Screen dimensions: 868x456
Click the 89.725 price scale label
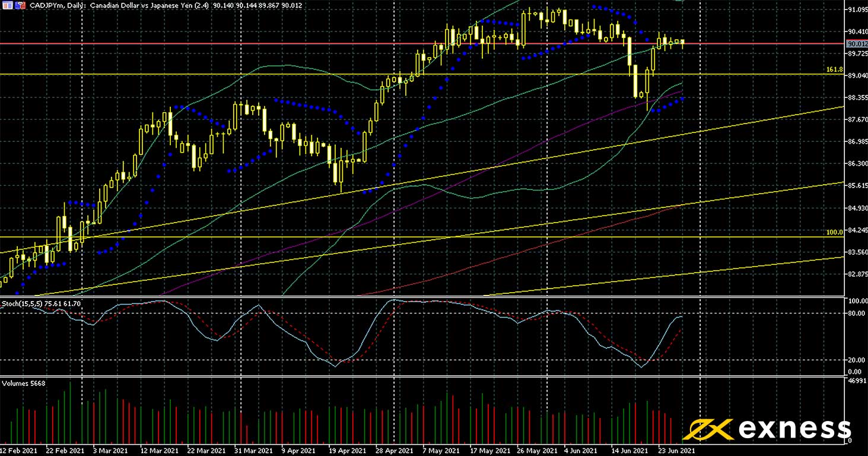click(x=857, y=53)
